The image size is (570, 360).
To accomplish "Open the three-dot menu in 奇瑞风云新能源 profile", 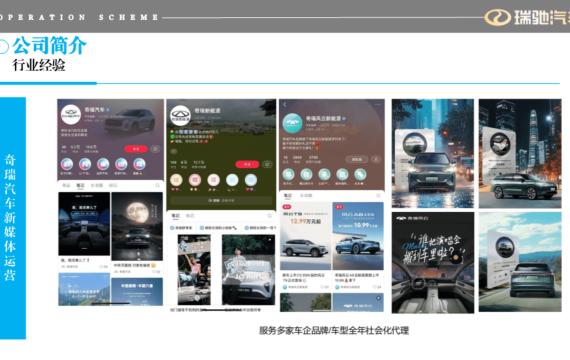I will (x=378, y=104).
